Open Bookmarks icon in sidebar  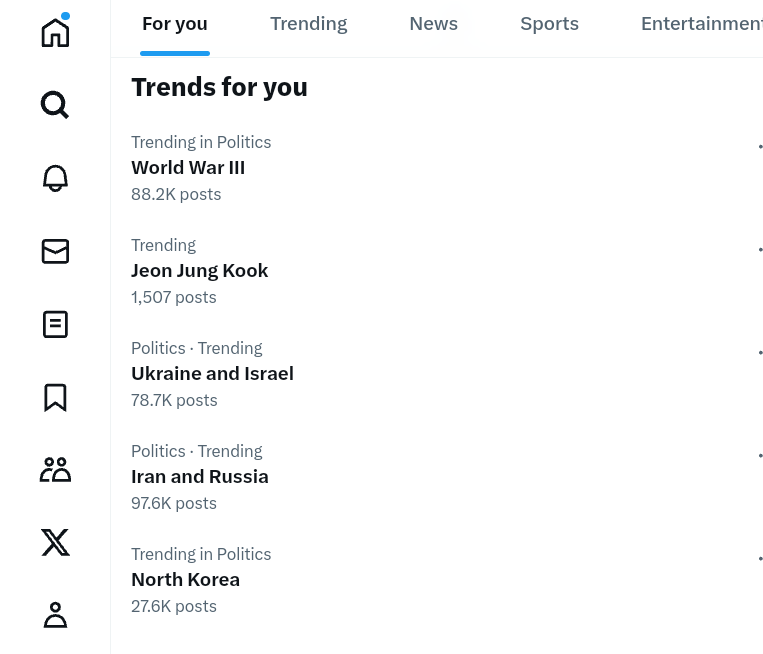55,397
